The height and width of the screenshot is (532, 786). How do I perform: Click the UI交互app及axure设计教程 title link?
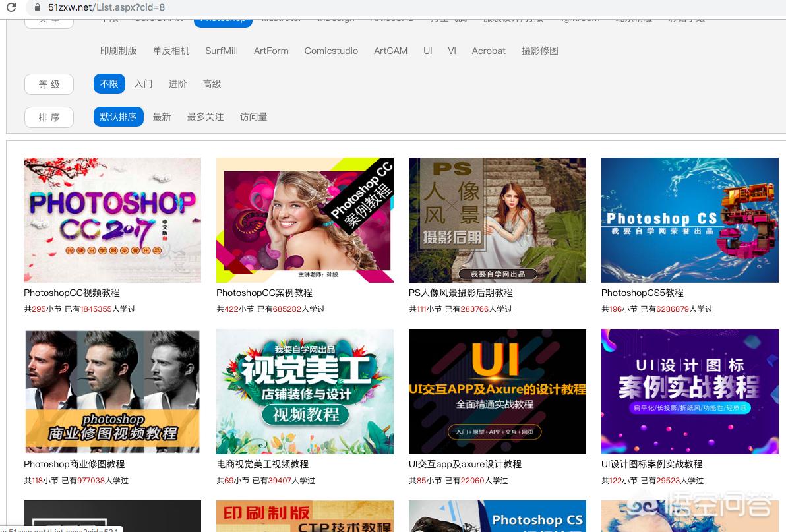tap(465, 464)
